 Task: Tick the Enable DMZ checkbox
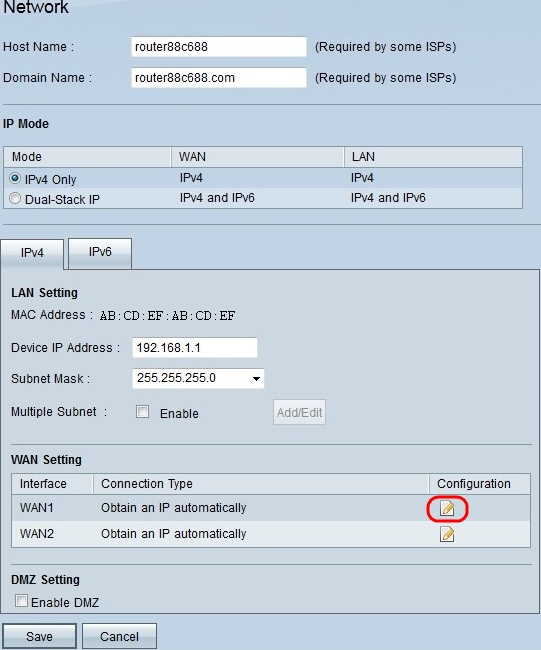point(21,601)
